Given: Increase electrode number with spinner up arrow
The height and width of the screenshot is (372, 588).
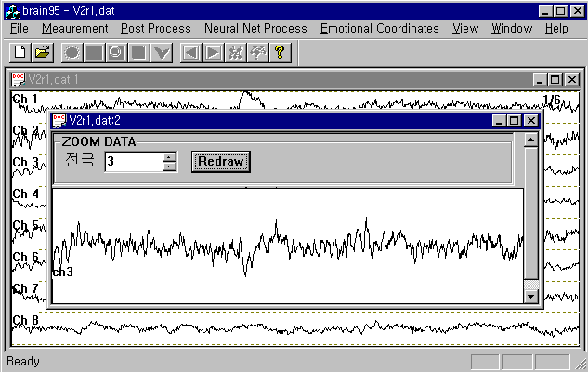Looking at the screenshot, I should pos(169,157).
